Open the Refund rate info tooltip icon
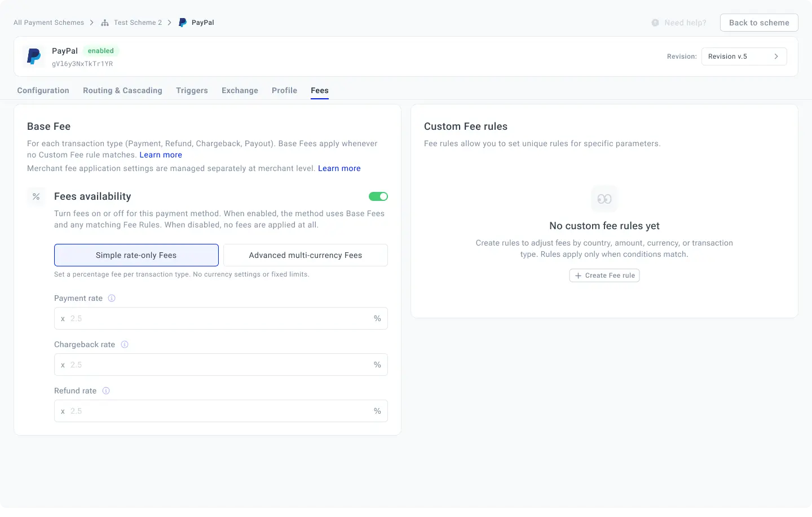The height and width of the screenshot is (517, 812). pyautogui.click(x=106, y=391)
